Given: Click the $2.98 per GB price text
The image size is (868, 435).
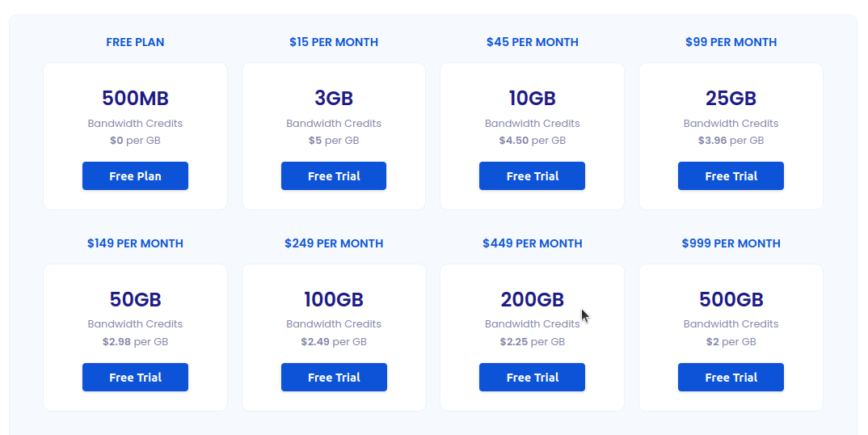Looking at the screenshot, I should [x=135, y=342].
